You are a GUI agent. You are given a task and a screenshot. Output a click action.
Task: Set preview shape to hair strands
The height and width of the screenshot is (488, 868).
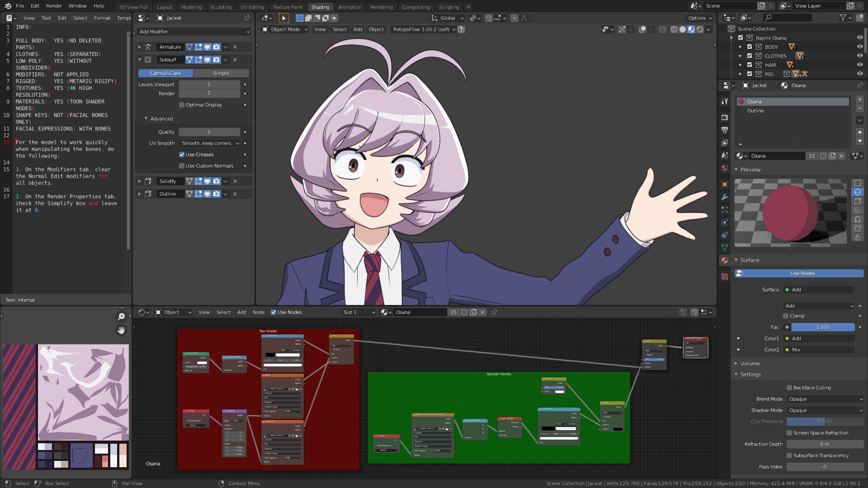point(857,210)
